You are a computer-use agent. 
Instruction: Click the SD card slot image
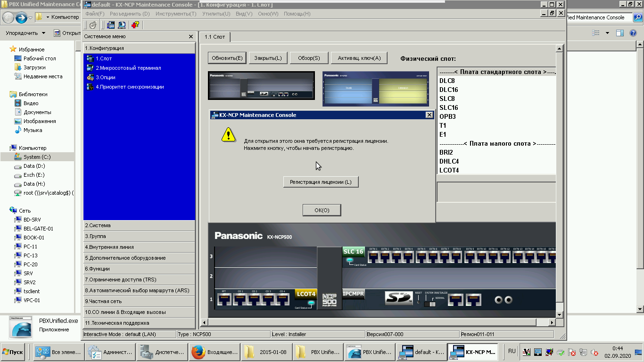[398, 297]
